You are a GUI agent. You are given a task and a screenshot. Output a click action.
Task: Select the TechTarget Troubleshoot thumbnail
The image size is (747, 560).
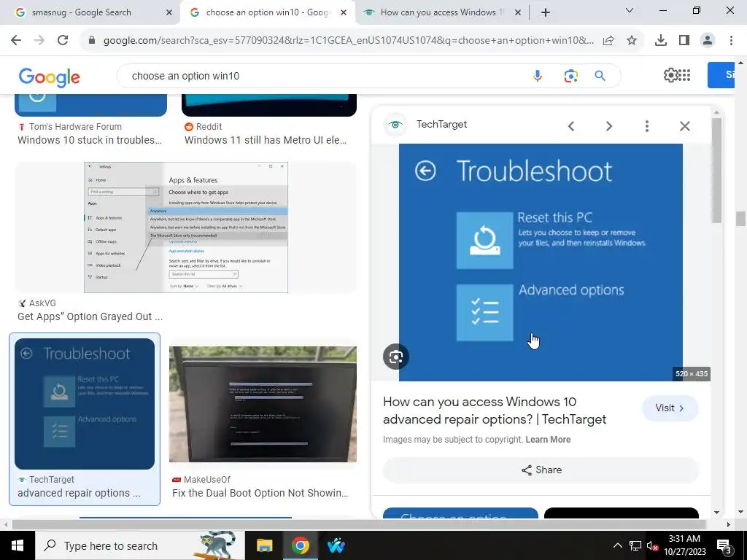tap(85, 404)
